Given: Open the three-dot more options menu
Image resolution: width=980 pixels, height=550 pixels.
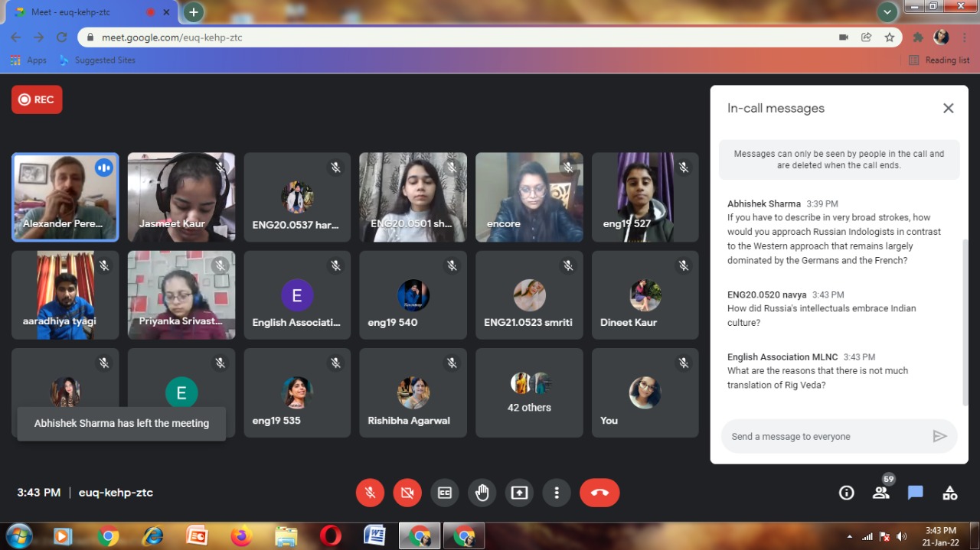Looking at the screenshot, I should pyautogui.click(x=557, y=493).
